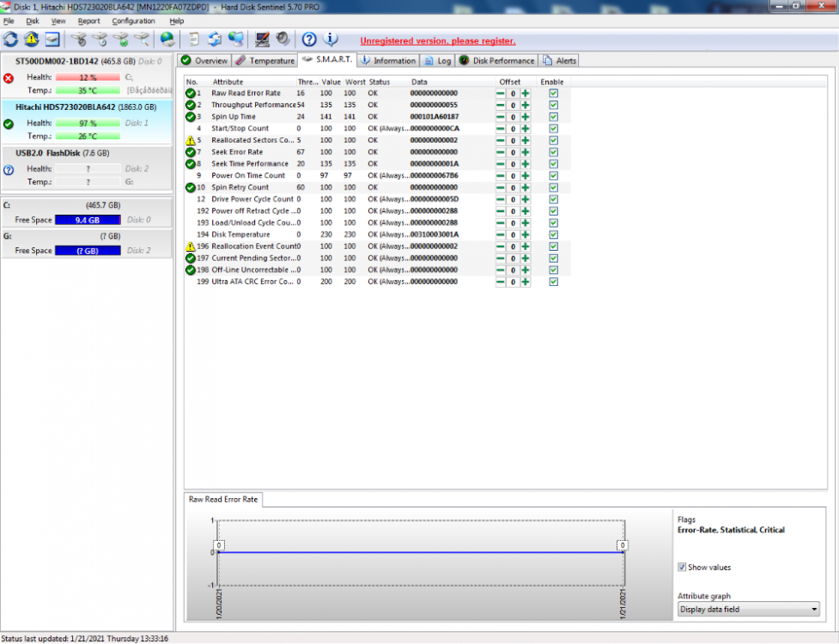Click the question mark icon of USB2.0 FlashDisk
This screenshot has height=644, width=839.
9,170
